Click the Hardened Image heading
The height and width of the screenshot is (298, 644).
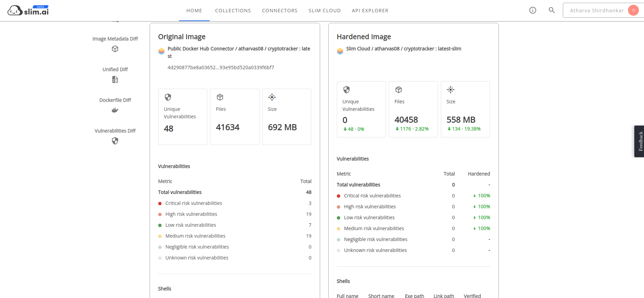[364, 37]
